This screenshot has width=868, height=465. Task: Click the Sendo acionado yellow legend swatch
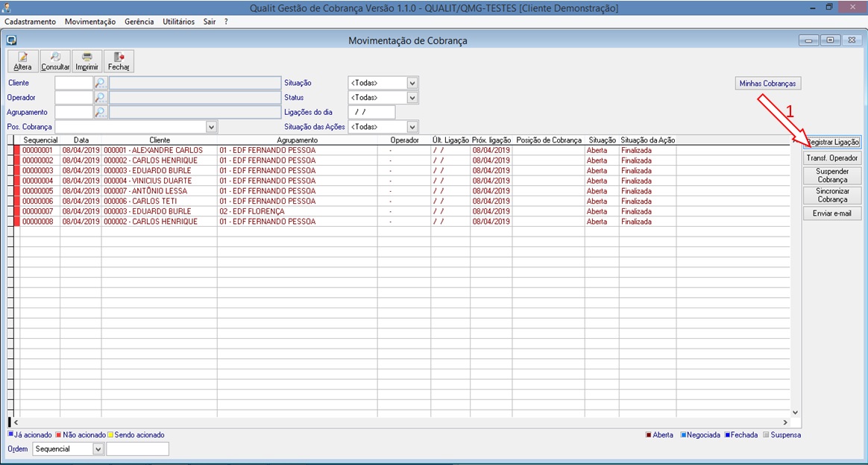tap(110, 435)
